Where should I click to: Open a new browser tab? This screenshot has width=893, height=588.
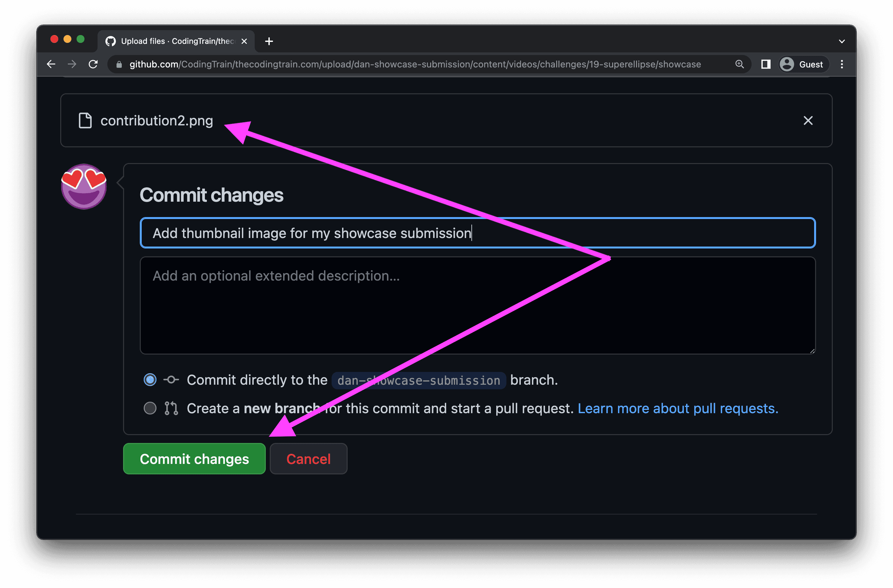coord(269,41)
